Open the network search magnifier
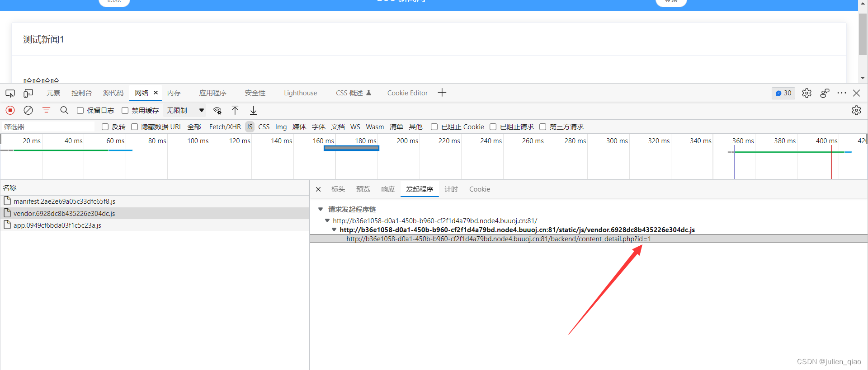Image resolution: width=868 pixels, height=370 pixels. coord(64,110)
